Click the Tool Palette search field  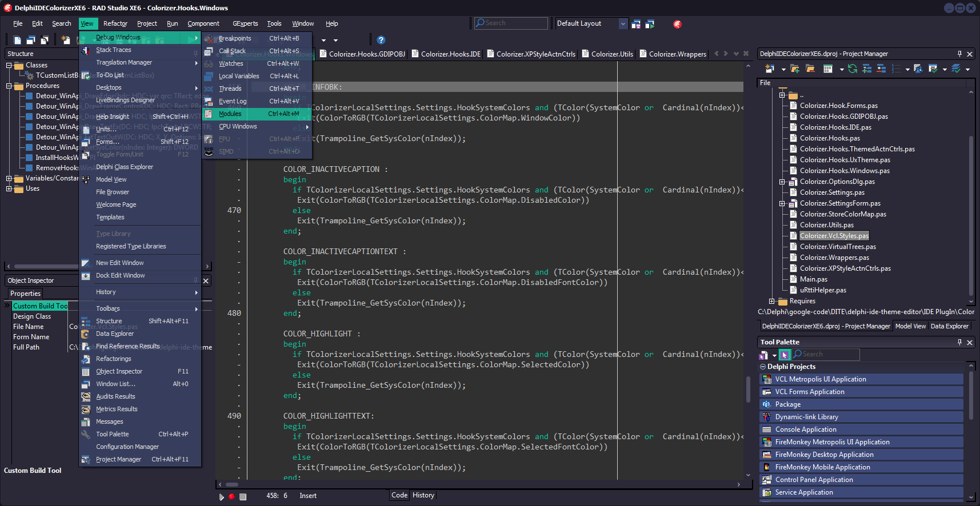[826, 355]
